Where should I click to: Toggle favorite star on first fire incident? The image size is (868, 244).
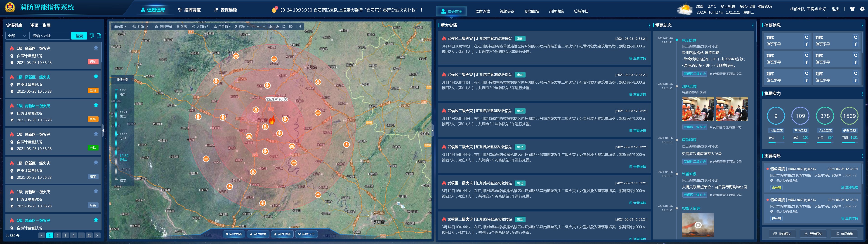point(96,48)
